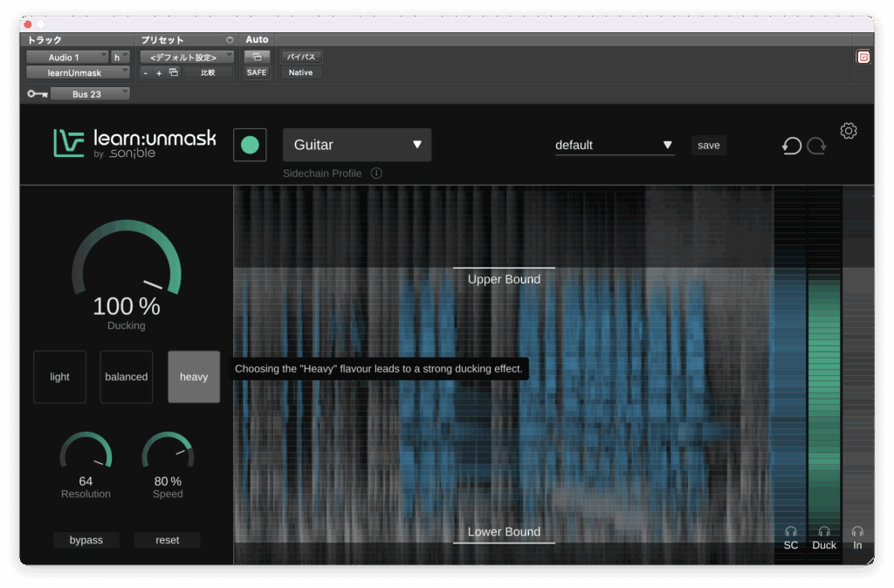Redo change with redo arrow
This screenshot has height=588, width=894.
click(x=816, y=146)
